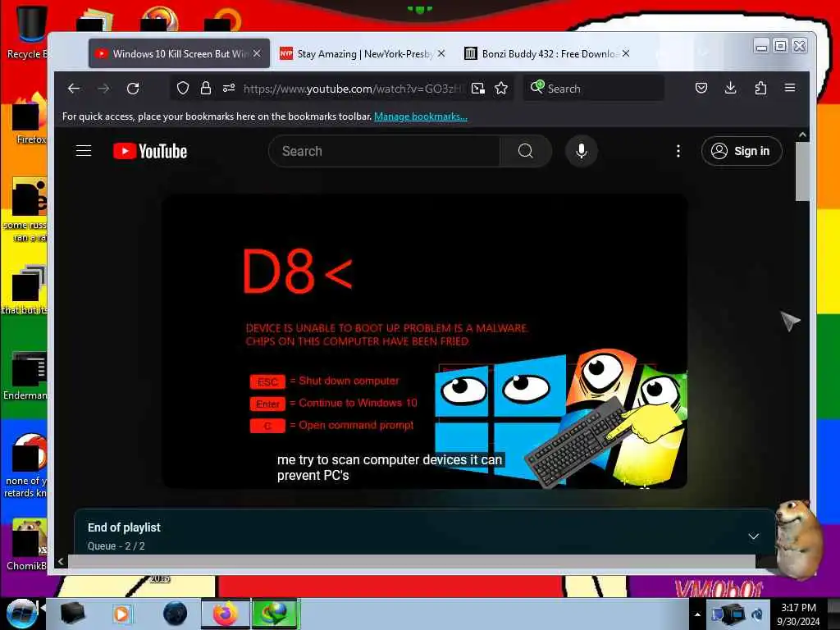Screen dimensions: 840x630
Task: Open the Pocket save icon in toolbar
Action: point(701,88)
